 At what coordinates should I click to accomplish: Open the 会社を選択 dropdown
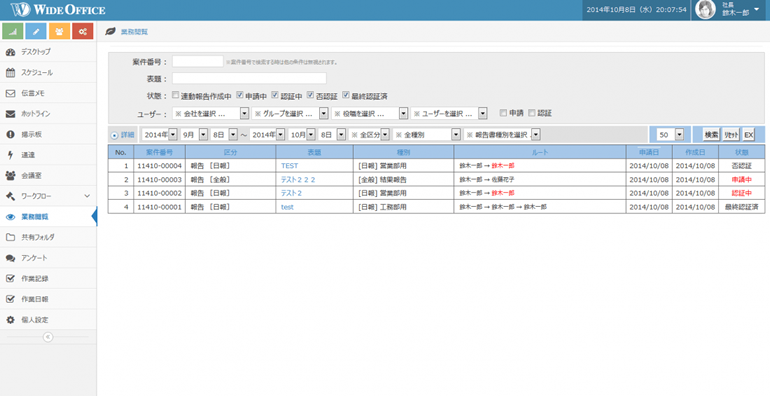(x=210, y=113)
